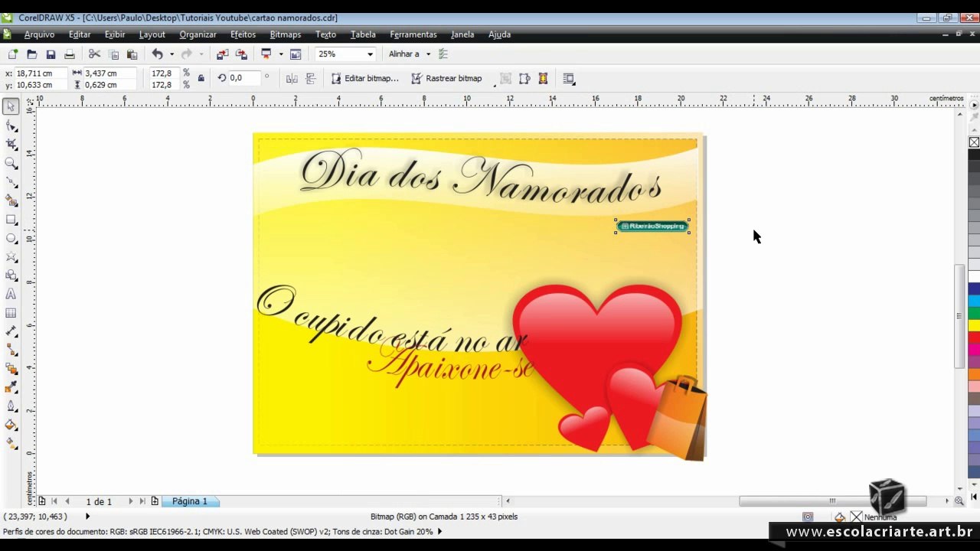Undo the last action
Screen dimensions: 980x551
point(157,54)
